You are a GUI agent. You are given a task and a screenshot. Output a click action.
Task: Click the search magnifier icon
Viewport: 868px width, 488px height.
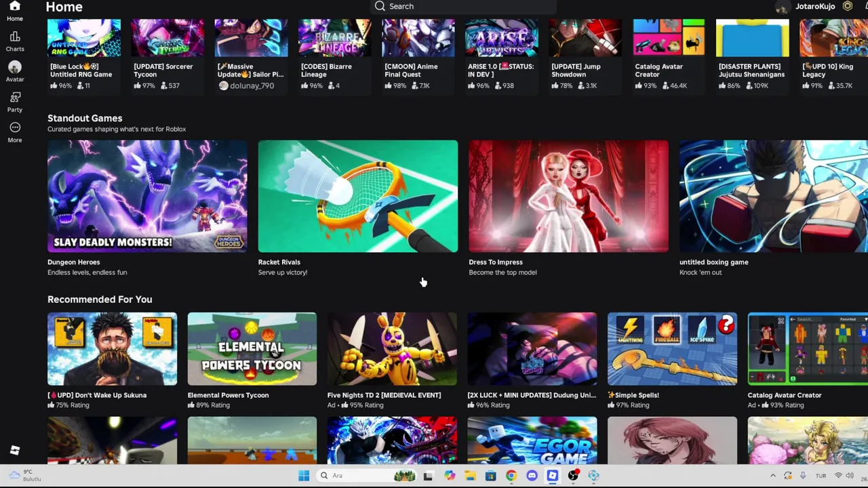380,6
